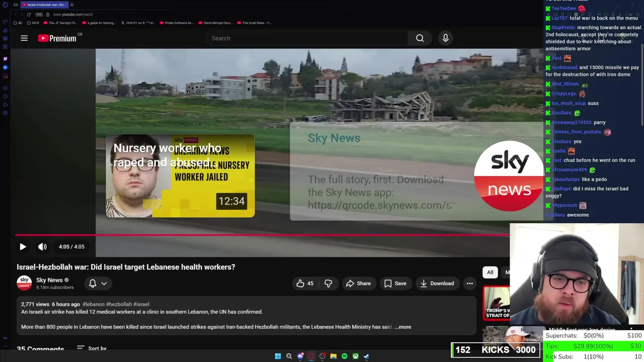The image size is (644, 362).
Task: Focus the YouTube Search input field
Action: [307, 38]
